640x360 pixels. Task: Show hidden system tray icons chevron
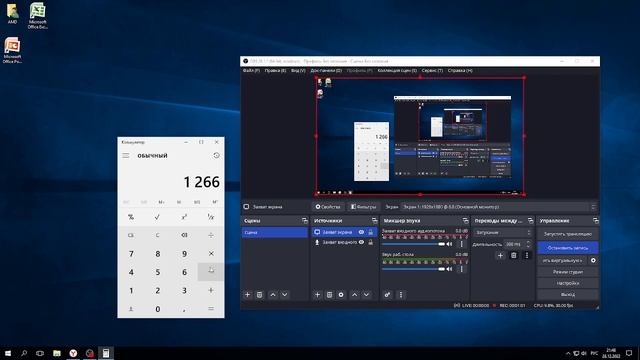pos(568,353)
